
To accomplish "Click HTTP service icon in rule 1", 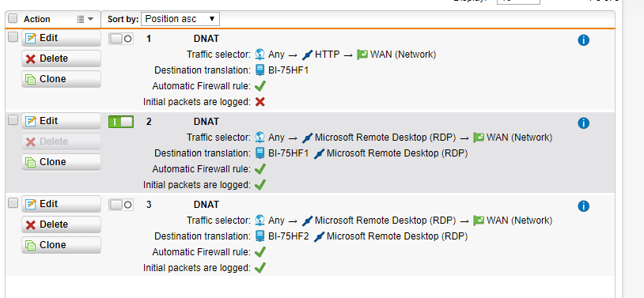I will (307, 55).
